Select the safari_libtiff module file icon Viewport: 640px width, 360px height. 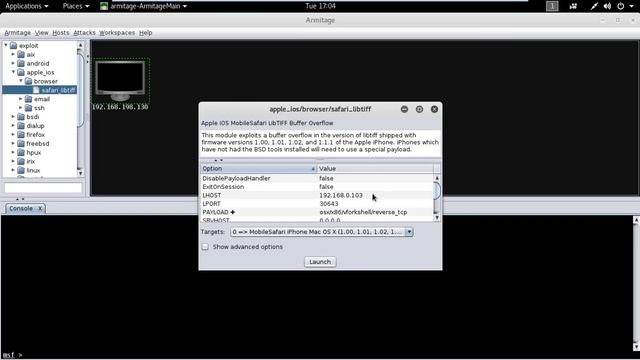[36, 90]
